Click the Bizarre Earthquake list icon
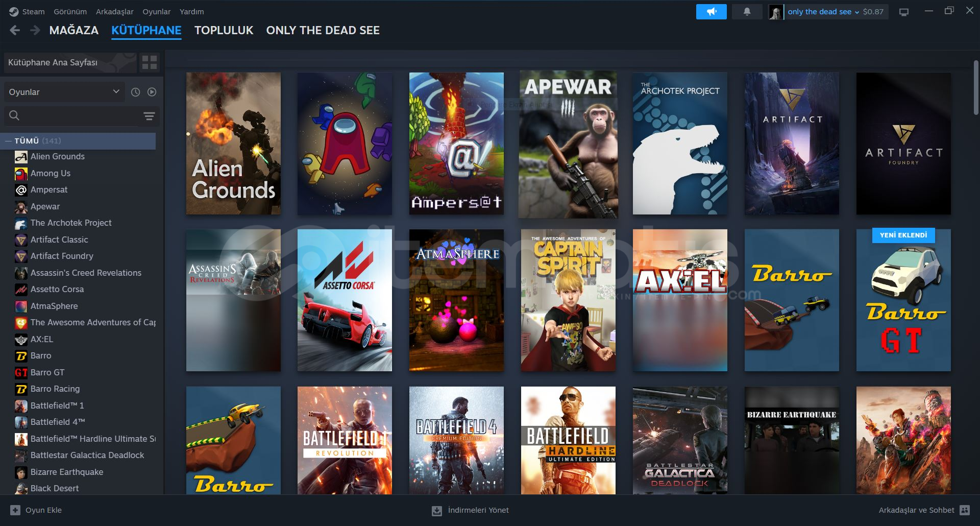This screenshot has height=526, width=980. click(21, 472)
